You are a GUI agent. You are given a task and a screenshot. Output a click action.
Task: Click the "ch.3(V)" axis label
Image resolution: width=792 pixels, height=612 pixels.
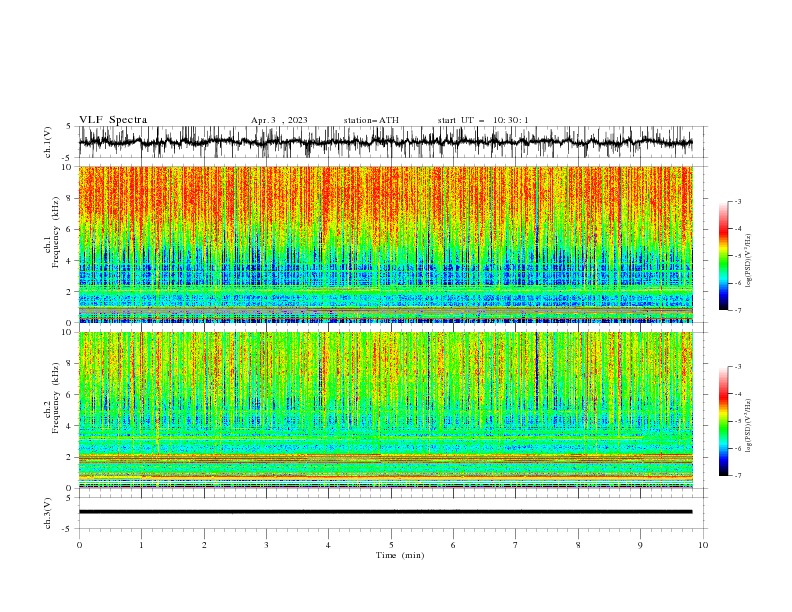coord(48,513)
